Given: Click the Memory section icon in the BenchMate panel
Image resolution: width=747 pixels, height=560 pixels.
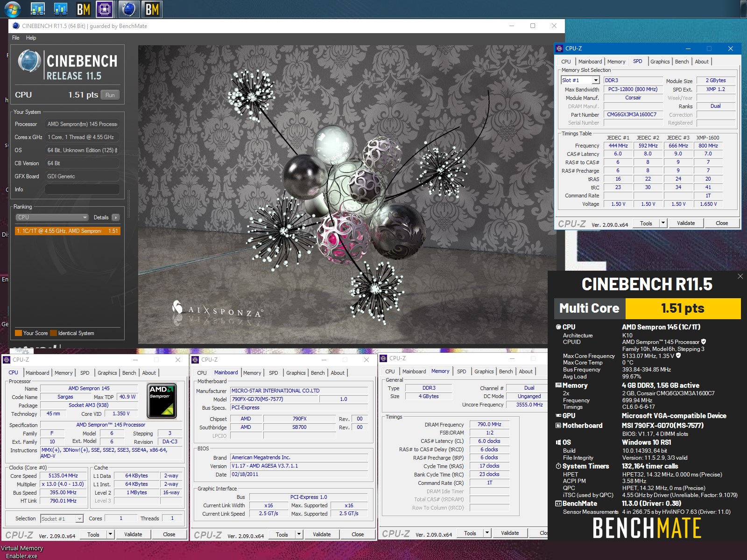Looking at the screenshot, I should pos(558,385).
